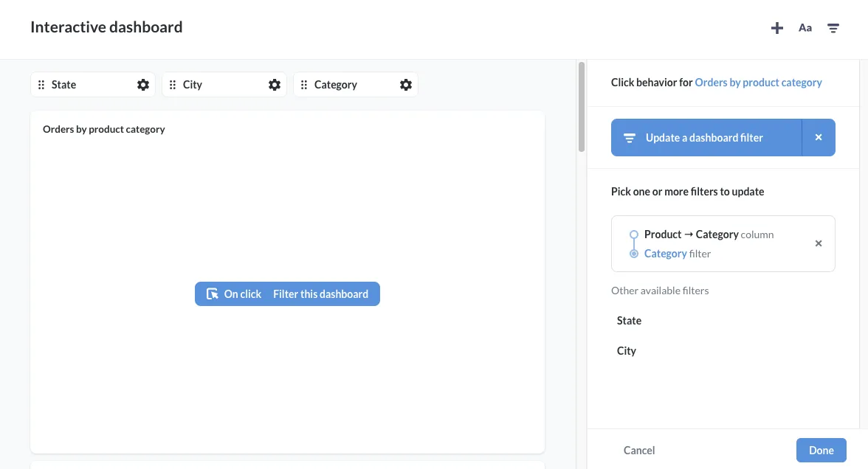Click the dashboard vertical scrollbar

[x=582, y=107]
